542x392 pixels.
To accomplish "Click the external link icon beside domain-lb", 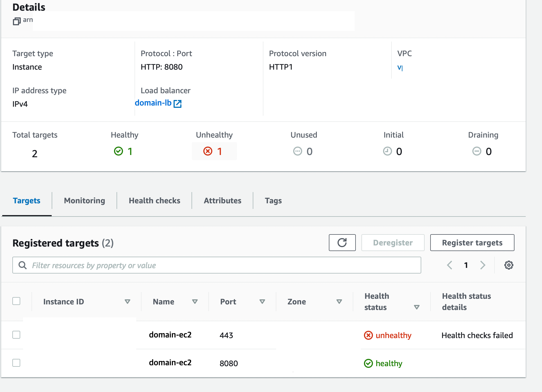I will 177,104.
